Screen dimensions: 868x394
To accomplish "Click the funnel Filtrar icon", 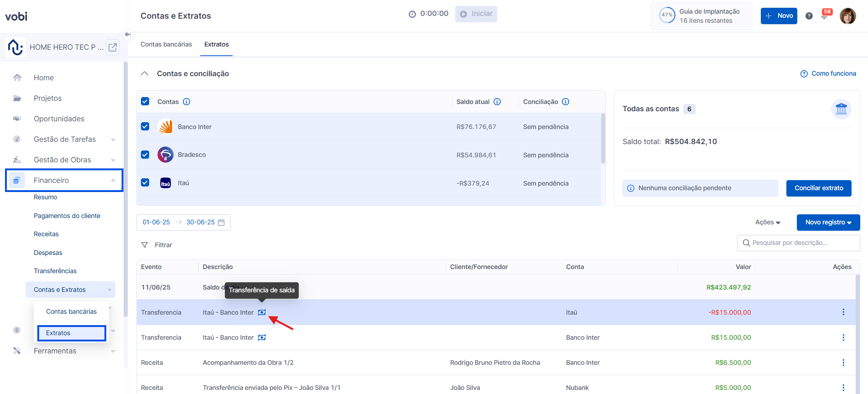I will (145, 245).
